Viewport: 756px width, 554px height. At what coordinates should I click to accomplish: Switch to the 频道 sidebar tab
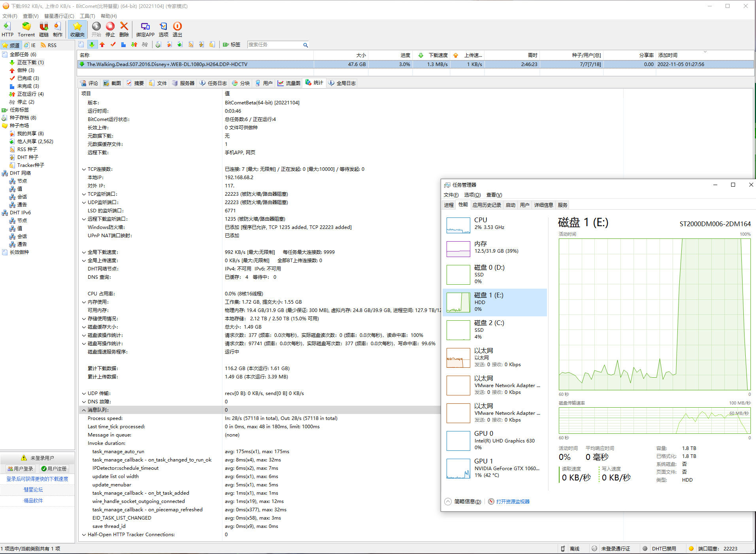click(x=11, y=45)
